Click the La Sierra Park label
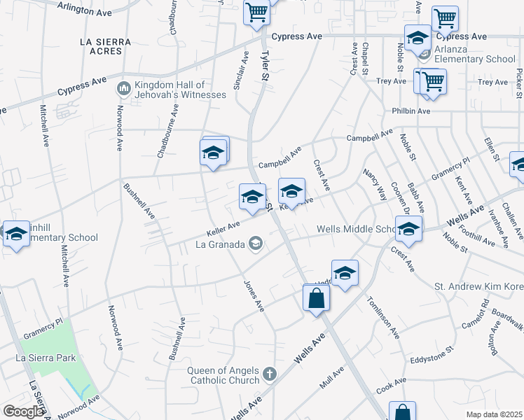 44,358
